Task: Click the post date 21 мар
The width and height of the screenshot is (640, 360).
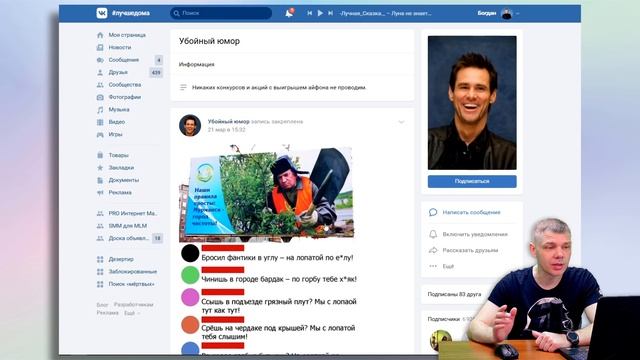Action: pyautogui.click(x=227, y=130)
